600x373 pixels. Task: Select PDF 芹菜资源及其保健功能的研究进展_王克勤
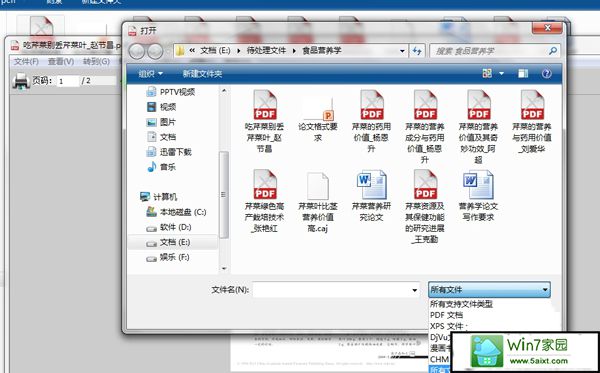coord(425,207)
